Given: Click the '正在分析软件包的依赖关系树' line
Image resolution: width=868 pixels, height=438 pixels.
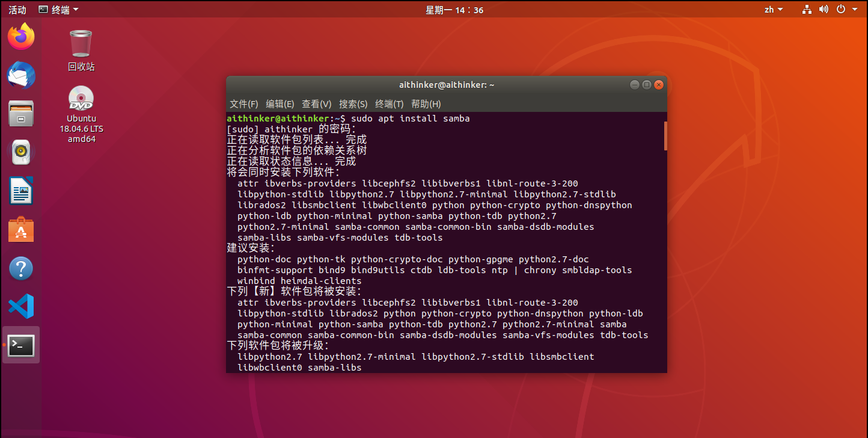Looking at the screenshot, I should tap(297, 150).
